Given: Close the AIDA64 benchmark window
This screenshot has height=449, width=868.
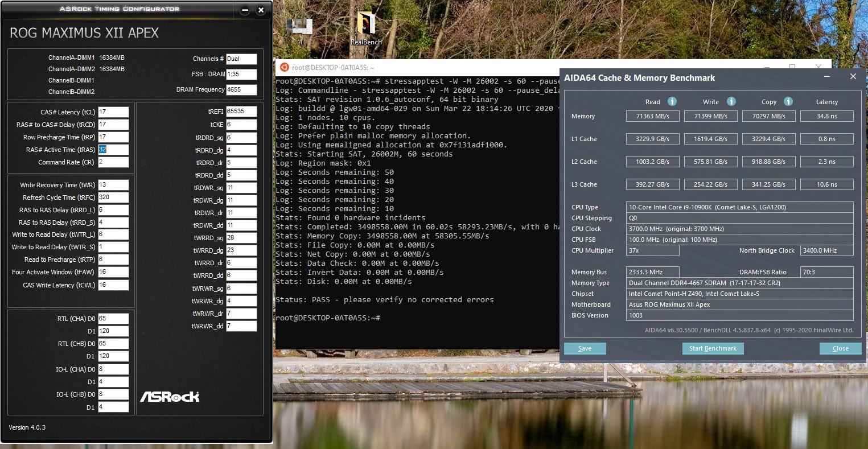Looking at the screenshot, I should (x=853, y=76).
